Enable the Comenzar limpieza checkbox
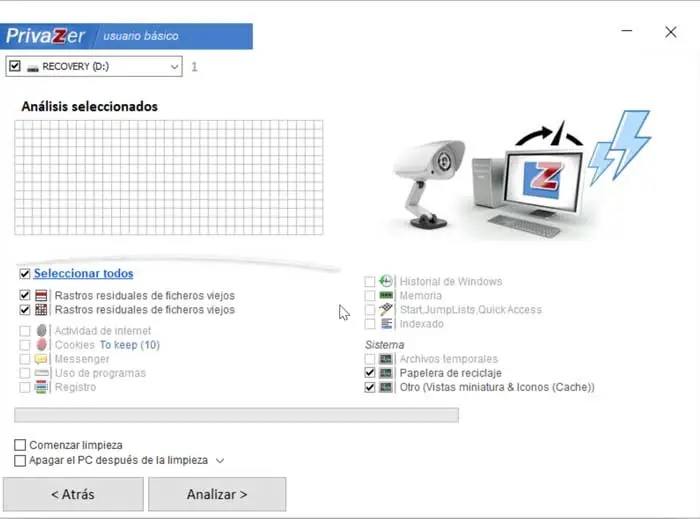 point(20,445)
